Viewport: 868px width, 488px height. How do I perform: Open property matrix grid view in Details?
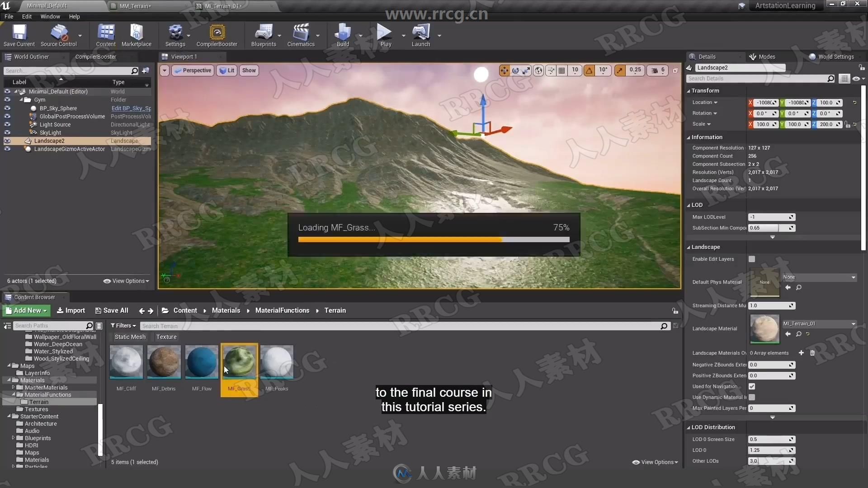tap(844, 79)
